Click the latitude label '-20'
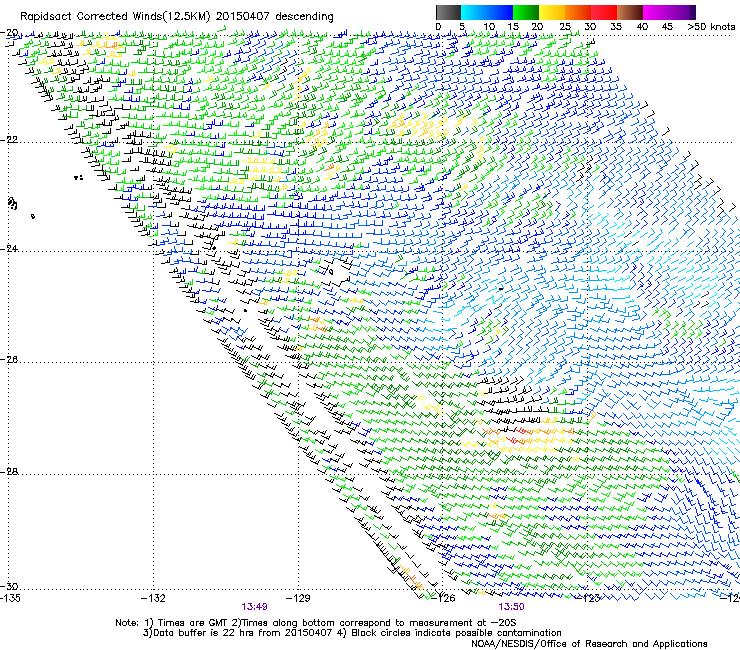740x650 pixels. coord(10,33)
